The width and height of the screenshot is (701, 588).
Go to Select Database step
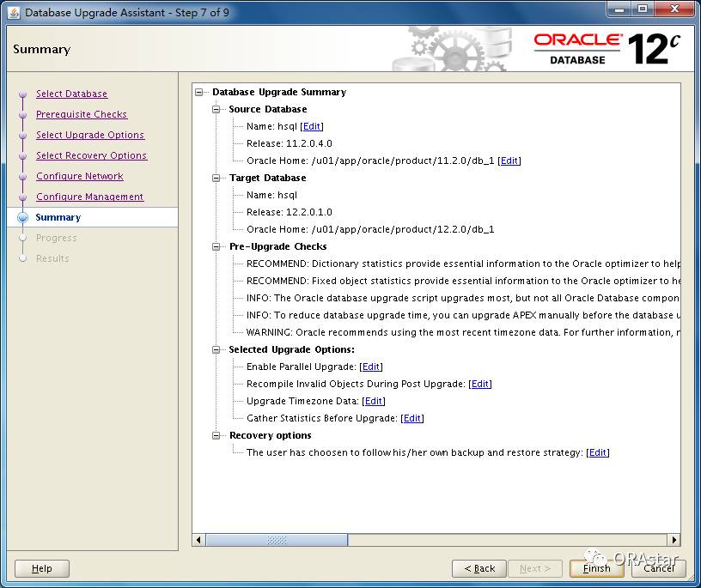click(72, 94)
